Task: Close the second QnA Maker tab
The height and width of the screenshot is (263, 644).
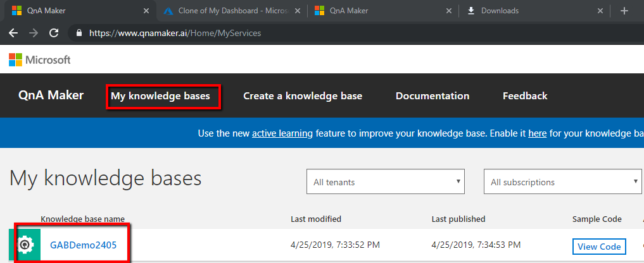Action: point(449,11)
